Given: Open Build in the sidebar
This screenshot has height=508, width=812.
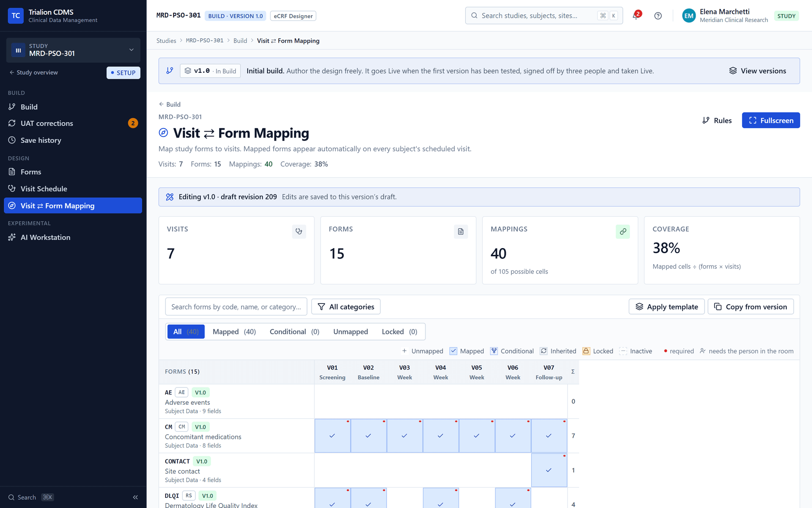Looking at the screenshot, I should click(73, 107).
